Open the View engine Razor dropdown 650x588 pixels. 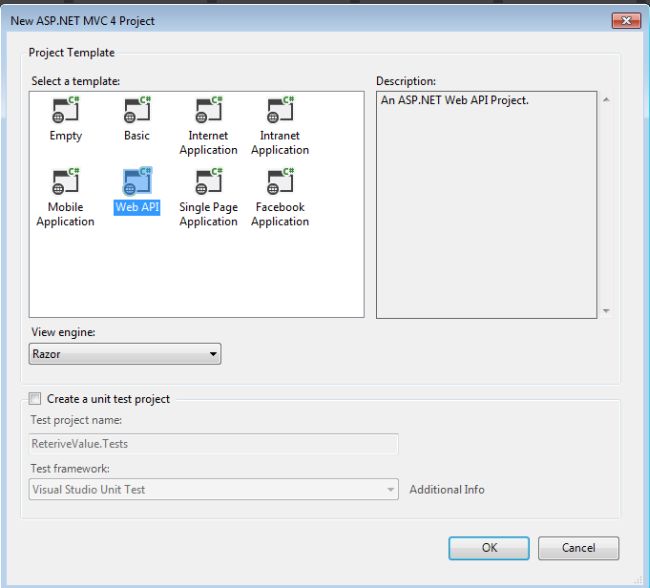pyautogui.click(x=125, y=354)
